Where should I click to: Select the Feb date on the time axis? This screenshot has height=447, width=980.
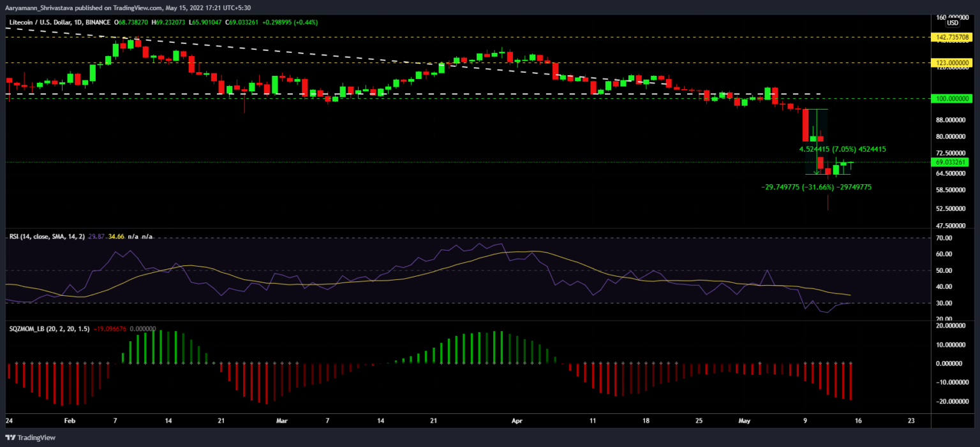tap(70, 421)
